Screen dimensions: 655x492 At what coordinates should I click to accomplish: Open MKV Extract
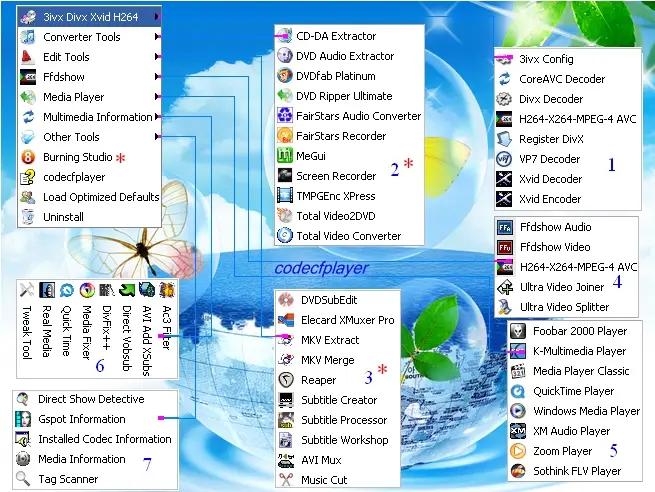click(x=338, y=340)
